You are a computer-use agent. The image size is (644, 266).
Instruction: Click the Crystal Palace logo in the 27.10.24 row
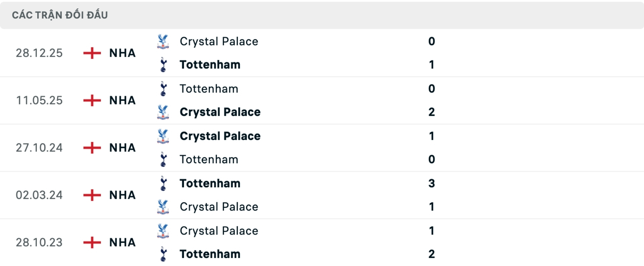(163, 136)
